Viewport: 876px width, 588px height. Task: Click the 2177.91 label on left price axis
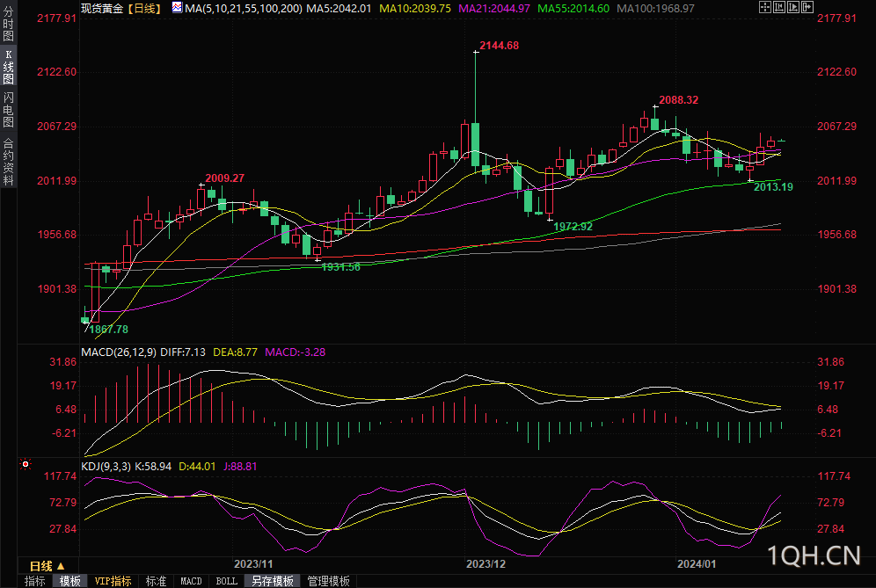(x=56, y=18)
